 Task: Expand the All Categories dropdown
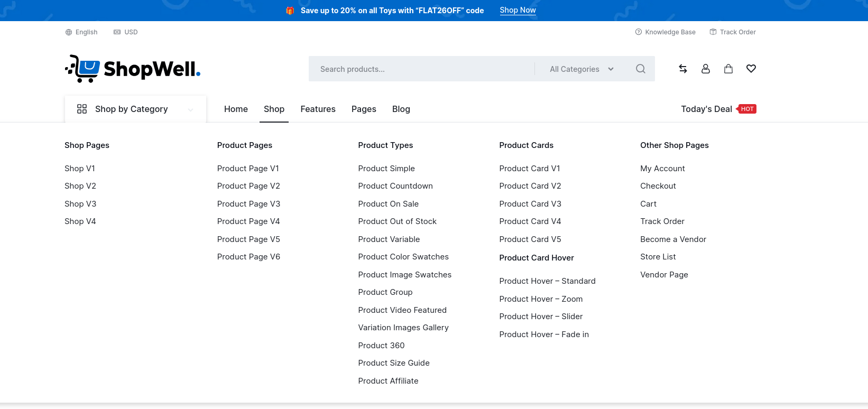[x=581, y=69]
